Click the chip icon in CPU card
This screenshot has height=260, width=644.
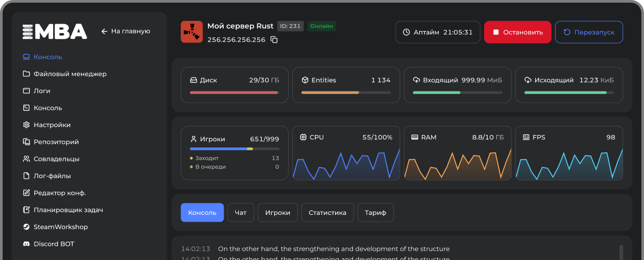click(x=303, y=137)
